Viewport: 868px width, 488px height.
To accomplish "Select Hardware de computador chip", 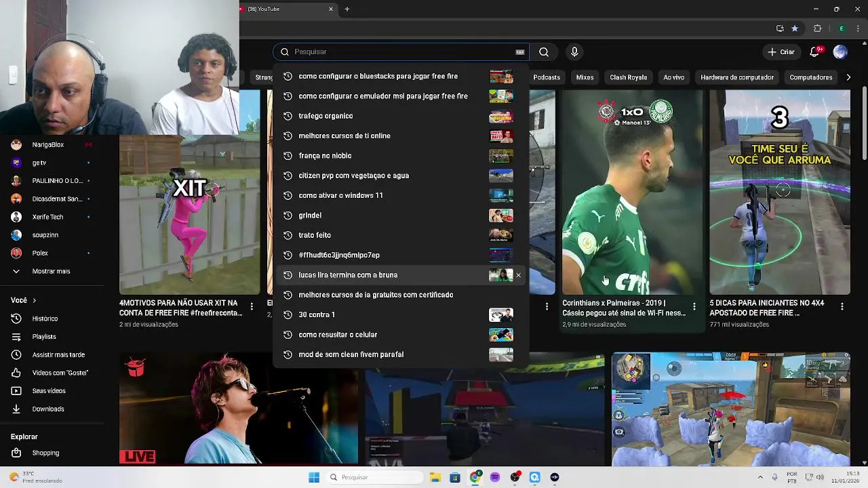I will (737, 77).
